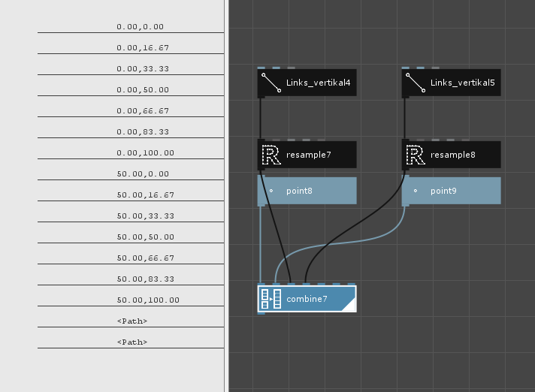This screenshot has width=535, height=392.
Task: Click output port of combine7 node
Action: [261, 313]
